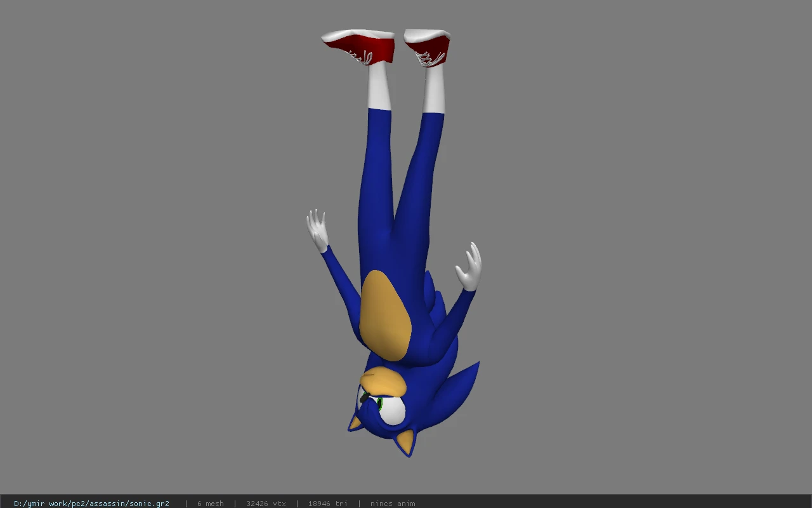Click the '18946 tri' triangle count
The width and height of the screenshot is (812, 508).
327,504
